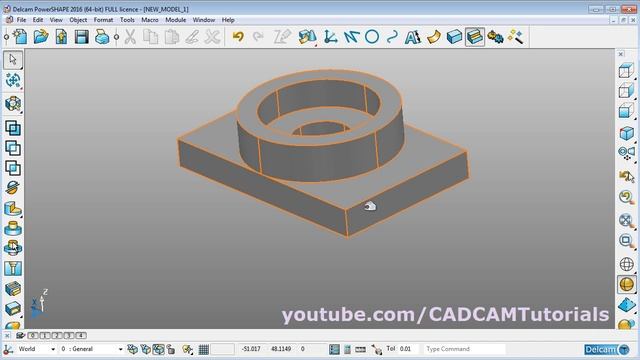Toggle level 0 button
The image size is (640, 360).
(33, 336)
